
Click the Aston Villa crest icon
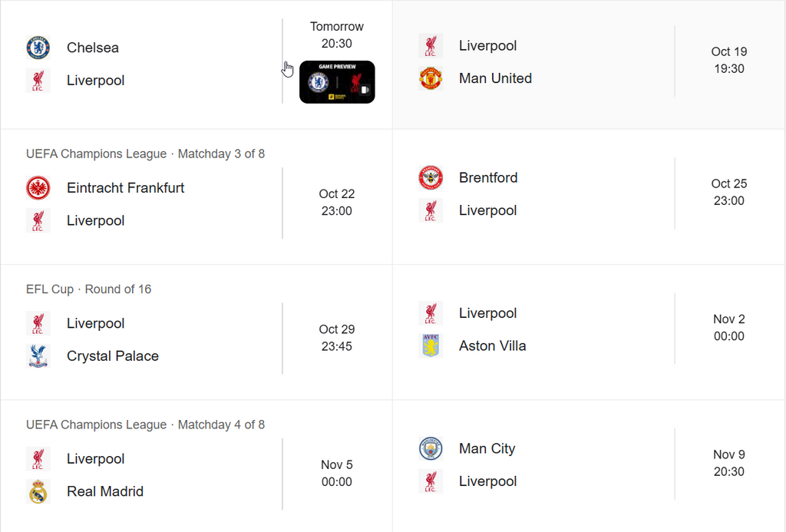[431, 346]
